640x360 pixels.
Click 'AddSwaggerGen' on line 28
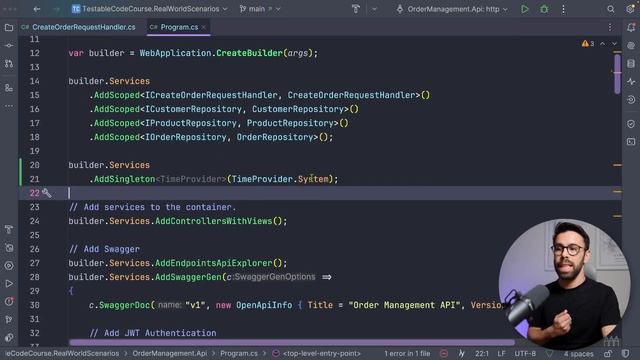point(188,277)
